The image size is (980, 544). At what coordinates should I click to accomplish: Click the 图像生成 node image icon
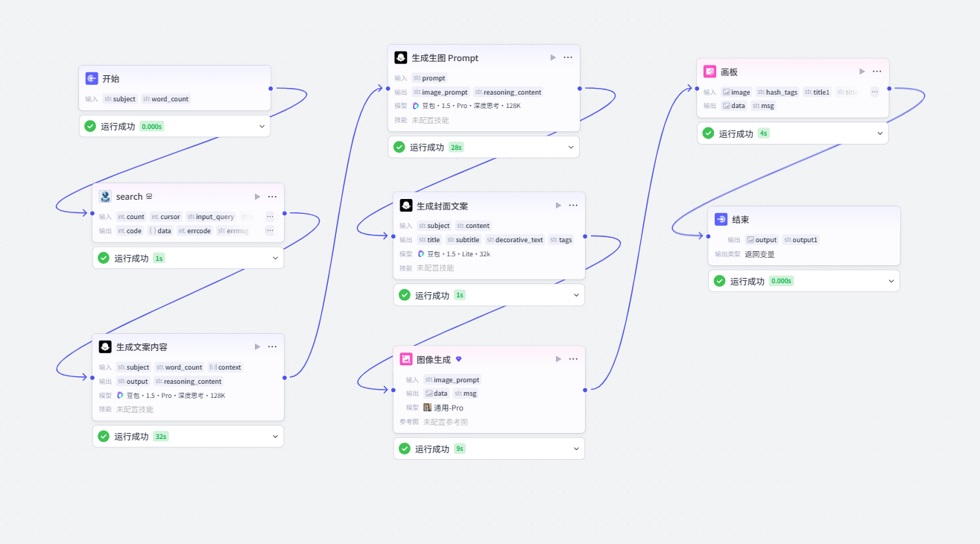406,359
